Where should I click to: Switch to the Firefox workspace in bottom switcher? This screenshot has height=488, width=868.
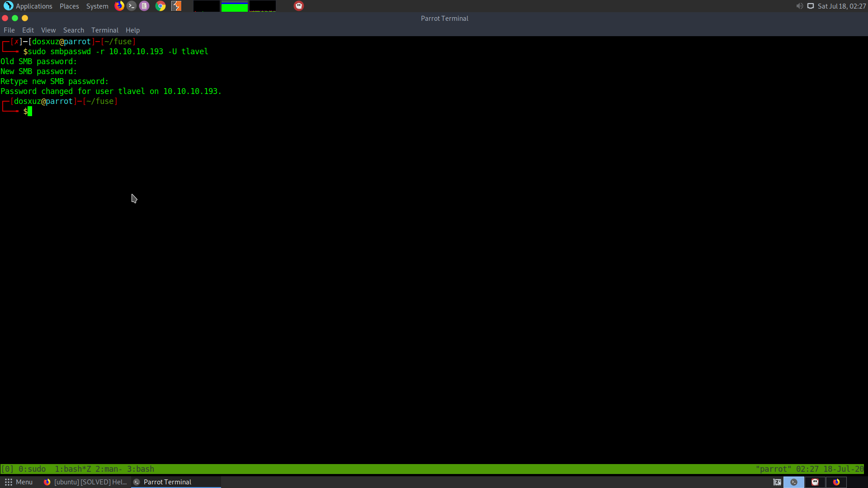pos(836,482)
